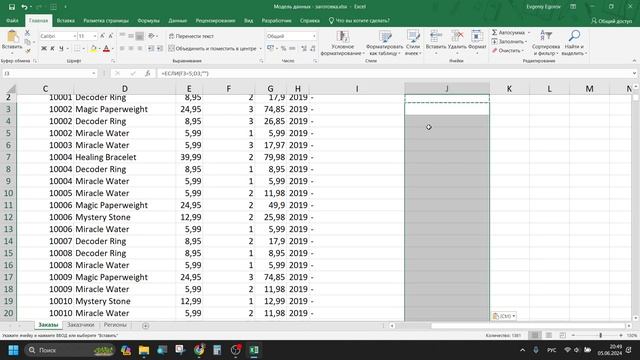640x360 pixels.
Task: Toggle Перенести текст wrap text
Action: [x=191, y=36]
